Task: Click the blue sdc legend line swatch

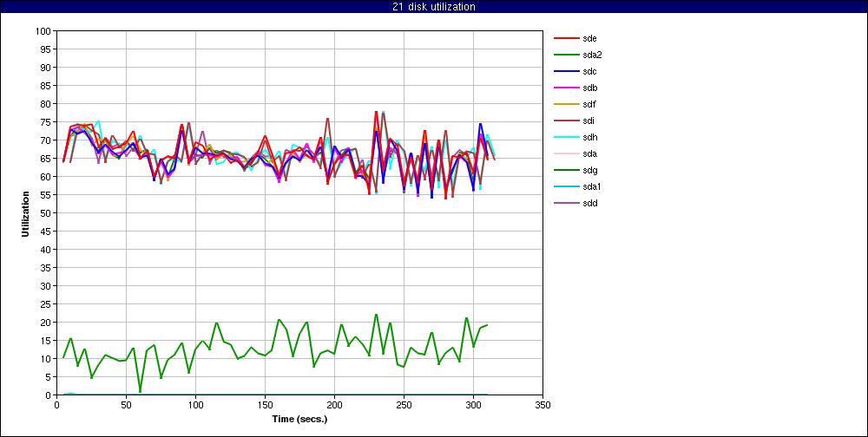Action: pyautogui.click(x=566, y=71)
